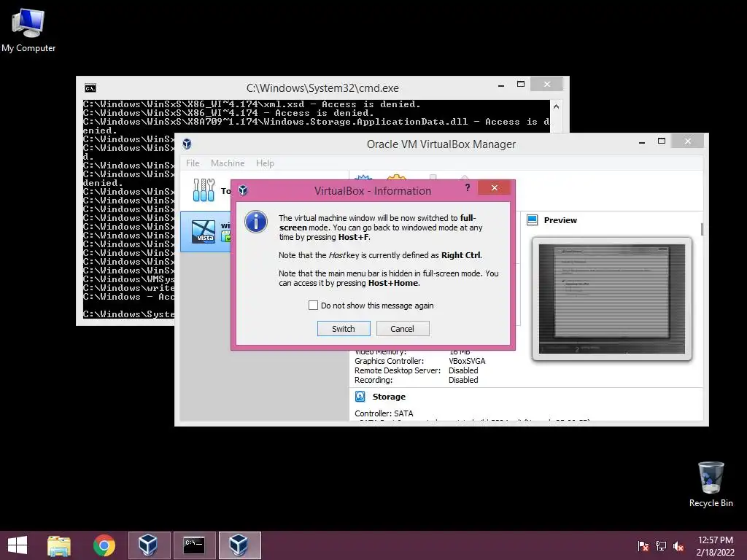Select the Vista virtual machine entry icon
Screen dimensions: 747x560
pyautogui.click(x=204, y=232)
